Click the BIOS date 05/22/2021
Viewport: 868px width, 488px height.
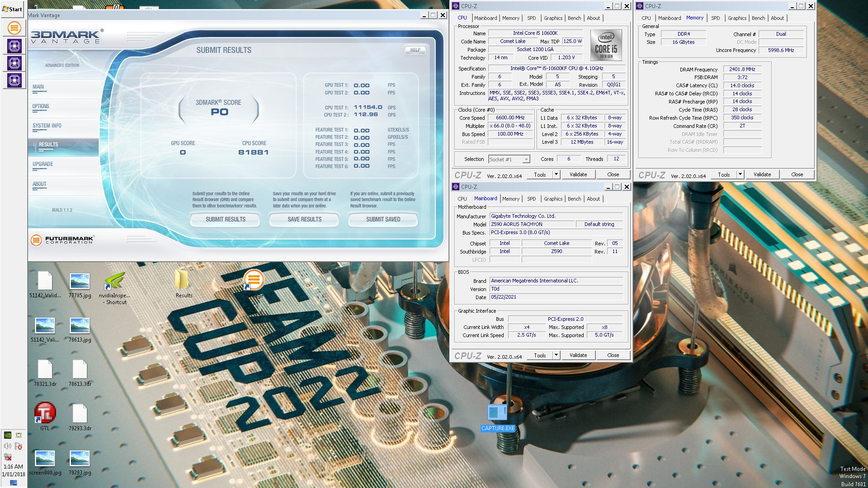556,297
